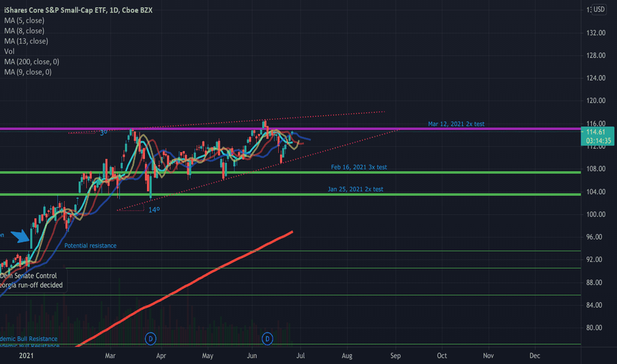Click the 100.00 price axis label
This screenshot has width=617, height=364.
(x=596, y=214)
